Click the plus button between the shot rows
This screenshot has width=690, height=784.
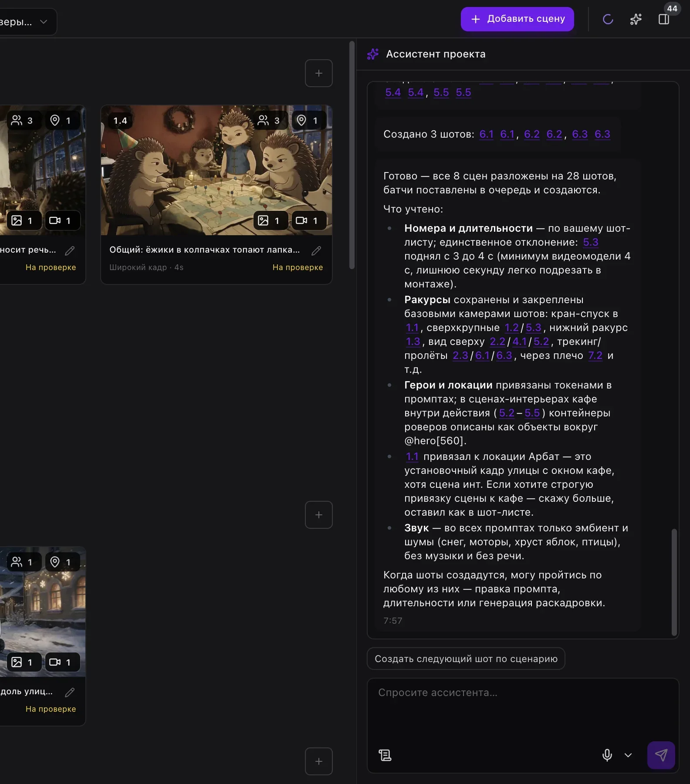[319, 515]
